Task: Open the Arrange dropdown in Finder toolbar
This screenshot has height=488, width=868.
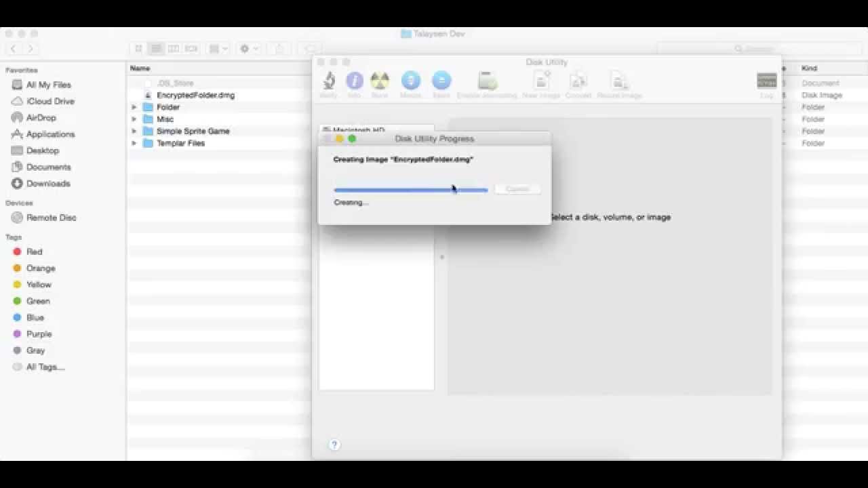Action: 218,49
